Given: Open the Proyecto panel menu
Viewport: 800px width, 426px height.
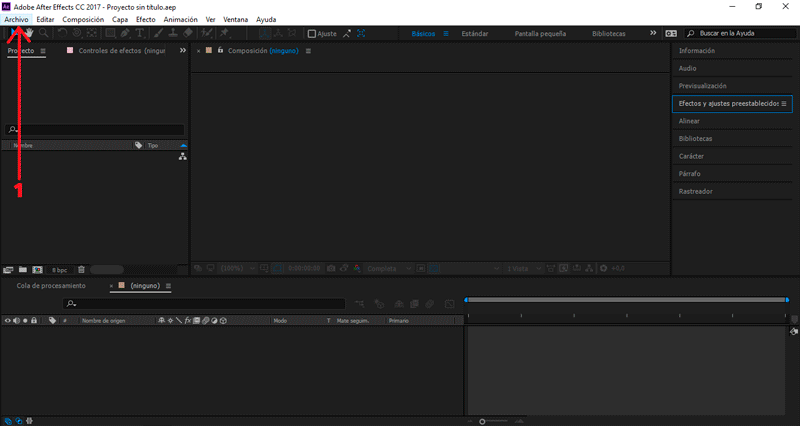Looking at the screenshot, I should (x=43, y=50).
